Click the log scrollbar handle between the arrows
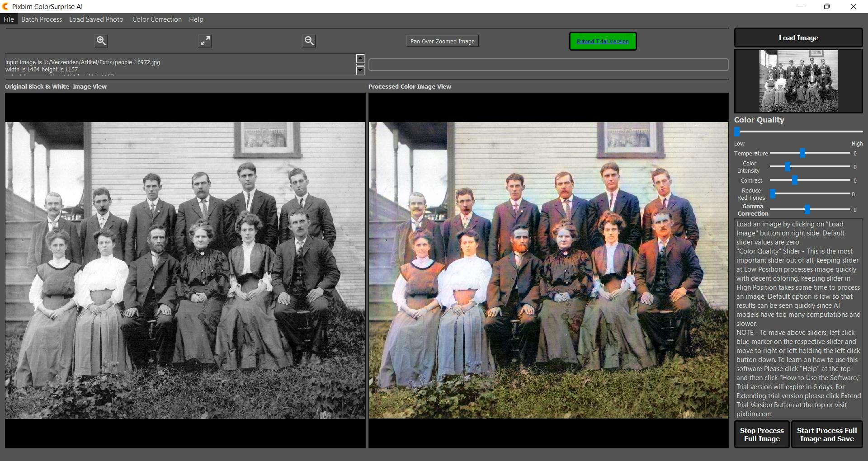Image resolution: width=868 pixels, height=461 pixels. pos(360,65)
